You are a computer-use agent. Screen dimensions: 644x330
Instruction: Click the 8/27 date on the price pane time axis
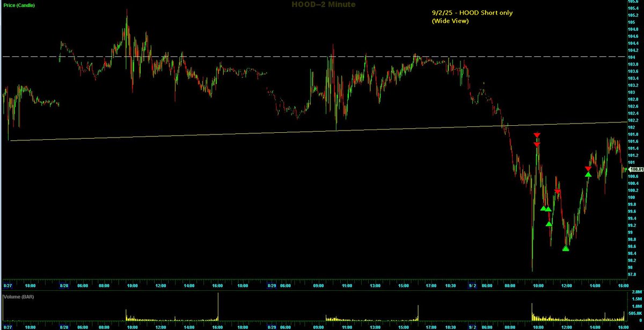(8, 286)
